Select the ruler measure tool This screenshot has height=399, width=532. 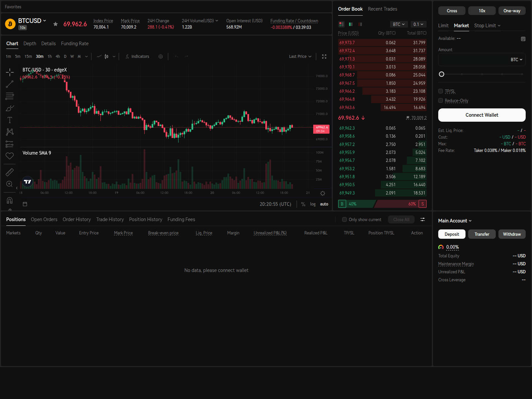[x=10, y=172]
